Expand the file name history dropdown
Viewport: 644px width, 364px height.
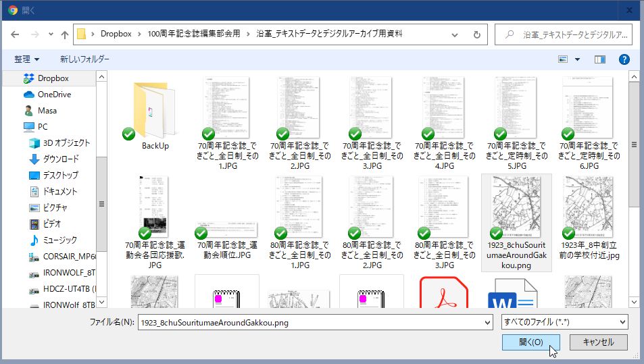(x=487, y=323)
